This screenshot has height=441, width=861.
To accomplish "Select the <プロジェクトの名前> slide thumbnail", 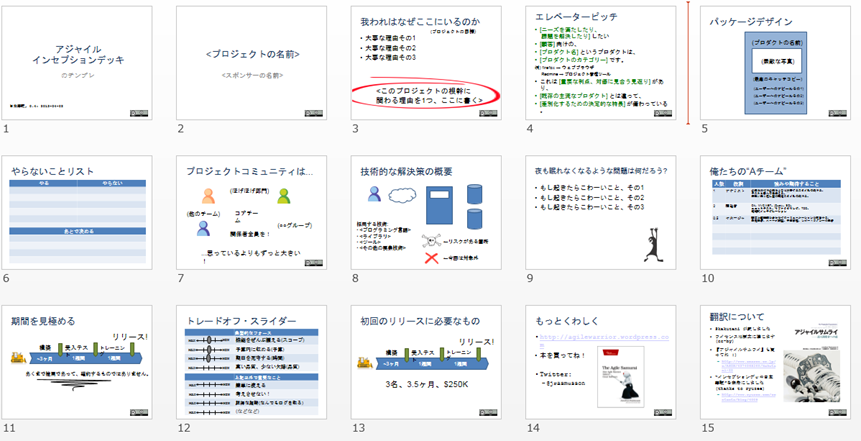I will [251, 63].
